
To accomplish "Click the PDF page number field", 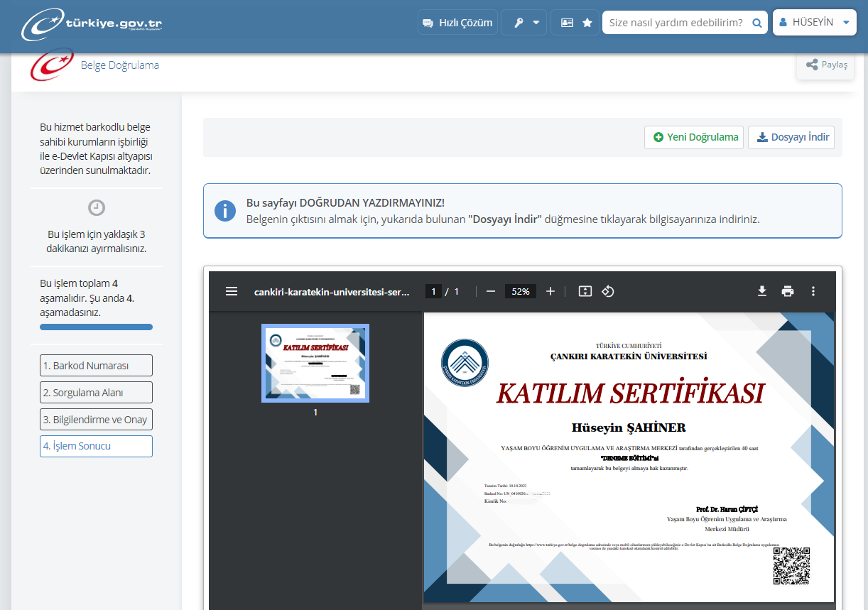I will tap(433, 291).
